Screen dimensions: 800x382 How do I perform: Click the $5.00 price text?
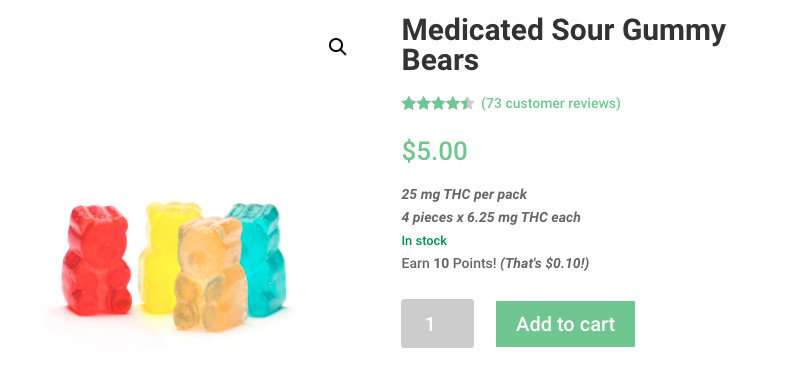coord(435,151)
